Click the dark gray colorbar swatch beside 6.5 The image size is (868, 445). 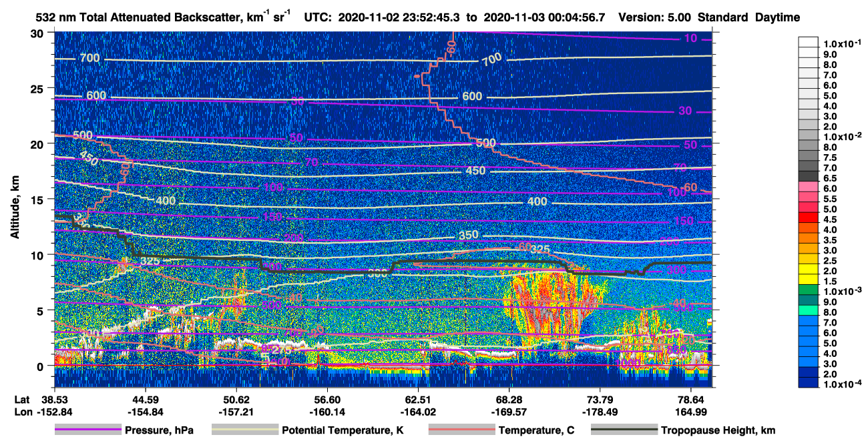pyautogui.click(x=809, y=177)
